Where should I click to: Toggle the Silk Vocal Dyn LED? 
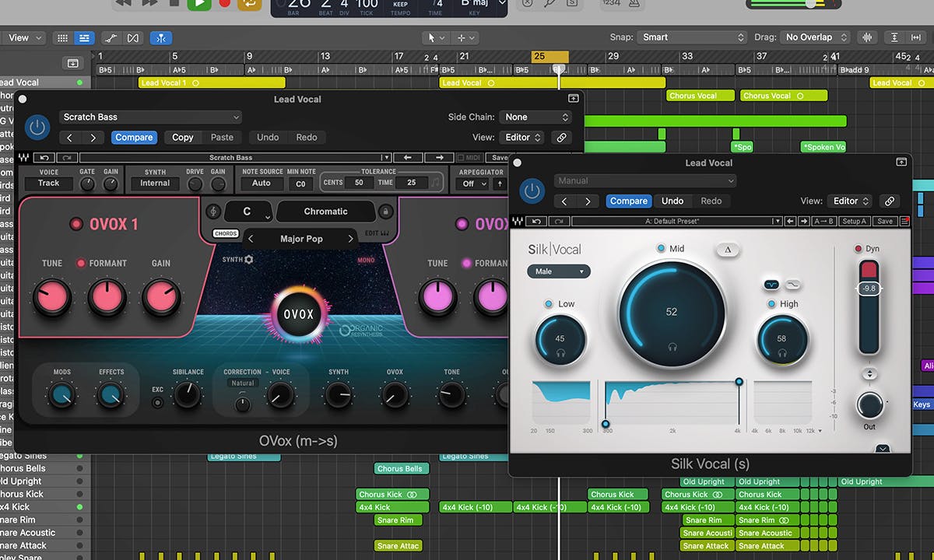[859, 248]
